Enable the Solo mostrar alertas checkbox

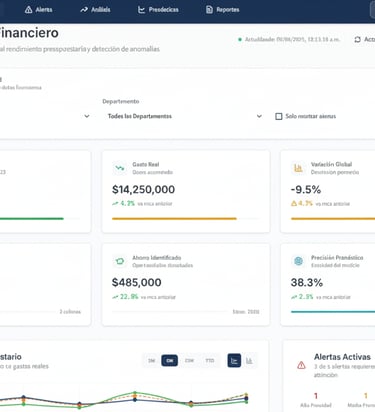(278, 116)
